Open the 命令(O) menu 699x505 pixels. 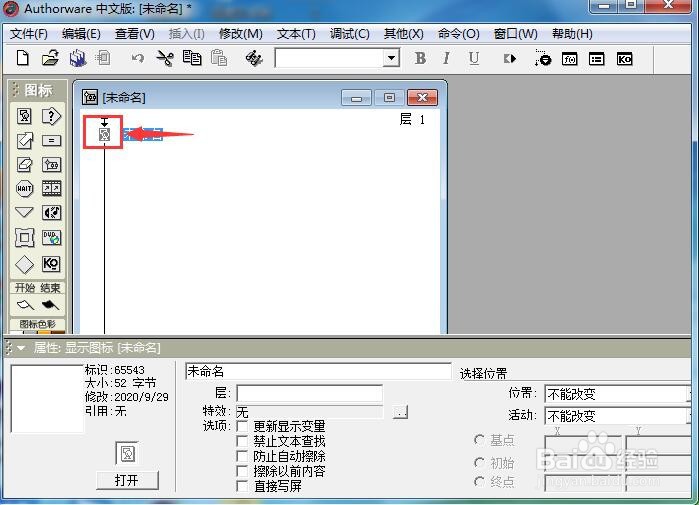pyautogui.click(x=458, y=34)
